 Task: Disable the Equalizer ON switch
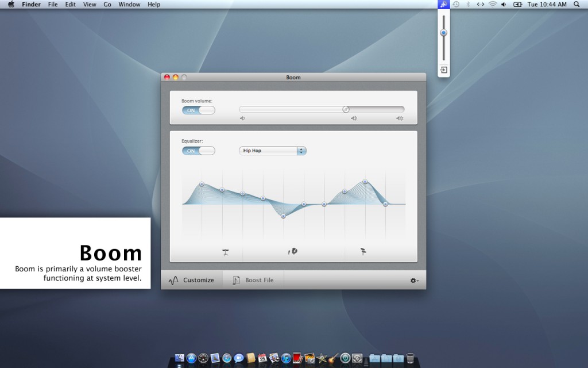click(x=198, y=150)
